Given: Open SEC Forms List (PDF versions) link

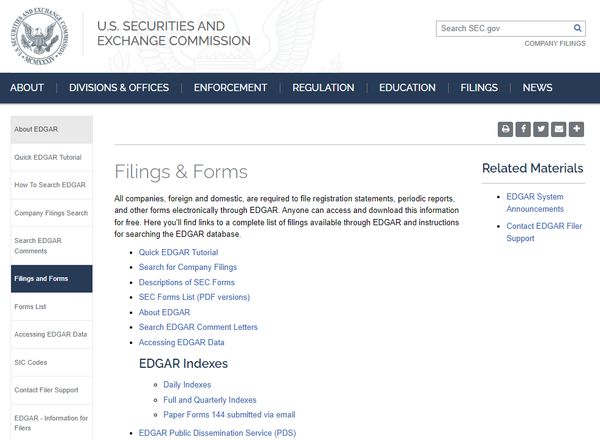Looking at the screenshot, I should (194, 297).
